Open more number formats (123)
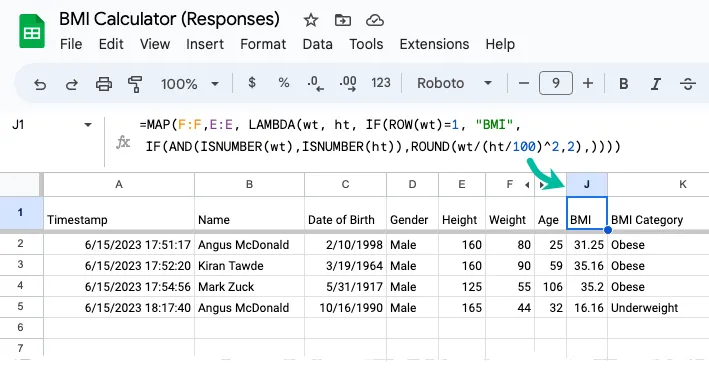 381,83
